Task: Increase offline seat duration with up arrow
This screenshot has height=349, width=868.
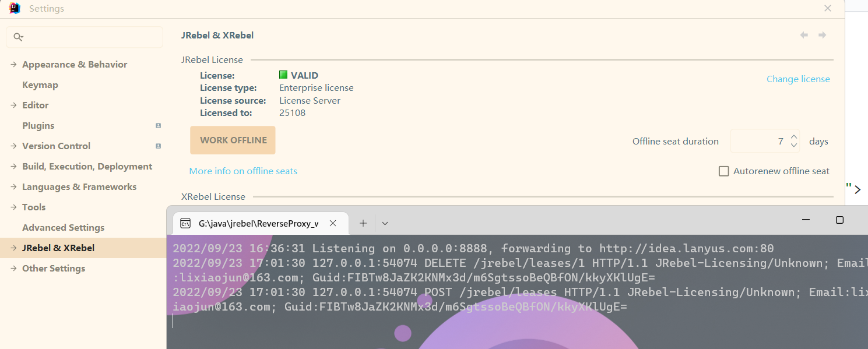Action: [x=793, y=138]
